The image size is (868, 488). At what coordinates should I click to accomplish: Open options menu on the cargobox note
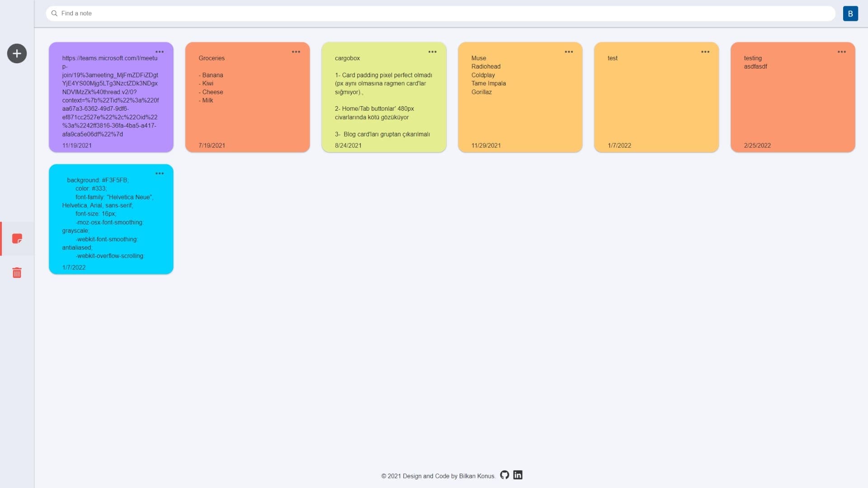433,52
